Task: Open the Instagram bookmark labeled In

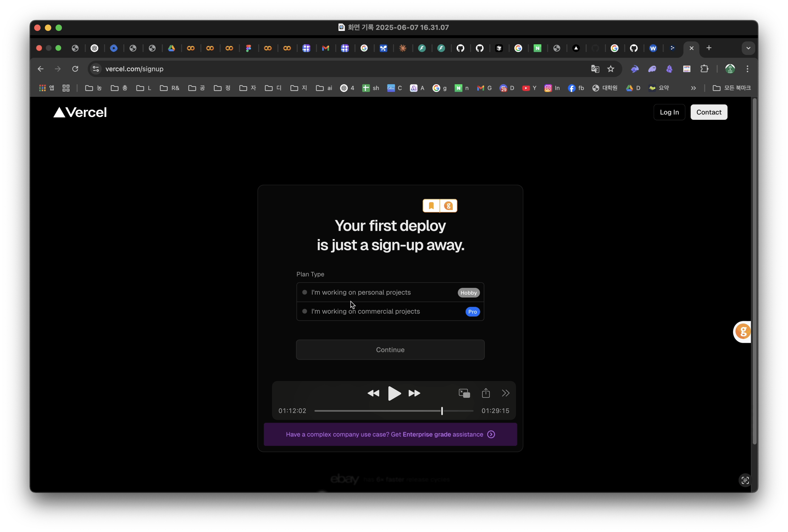Action: 552,88
